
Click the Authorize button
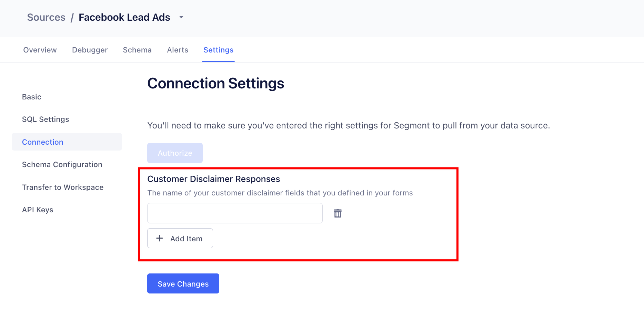point(175,153)
